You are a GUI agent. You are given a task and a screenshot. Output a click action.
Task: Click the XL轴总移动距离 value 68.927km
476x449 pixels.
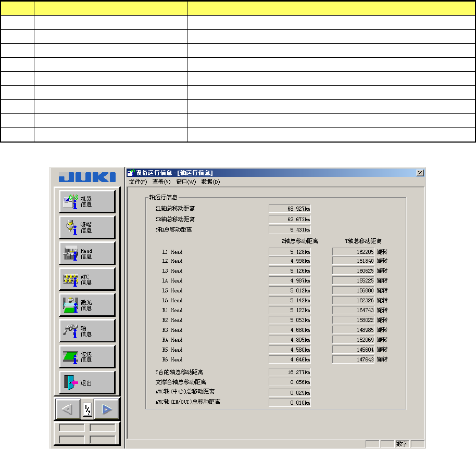[290, 209]
